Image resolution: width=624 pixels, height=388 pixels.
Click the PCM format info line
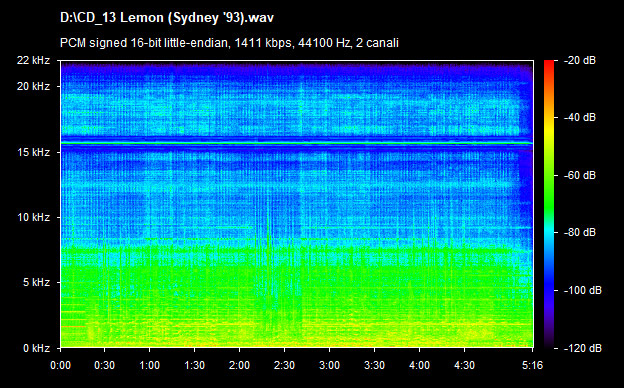tap(229, 43)
